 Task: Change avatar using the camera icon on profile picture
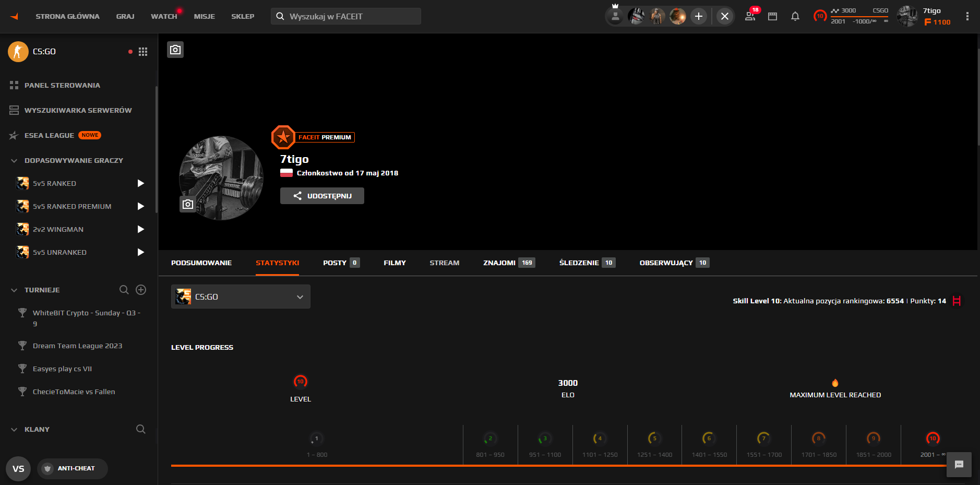[188, 204]
